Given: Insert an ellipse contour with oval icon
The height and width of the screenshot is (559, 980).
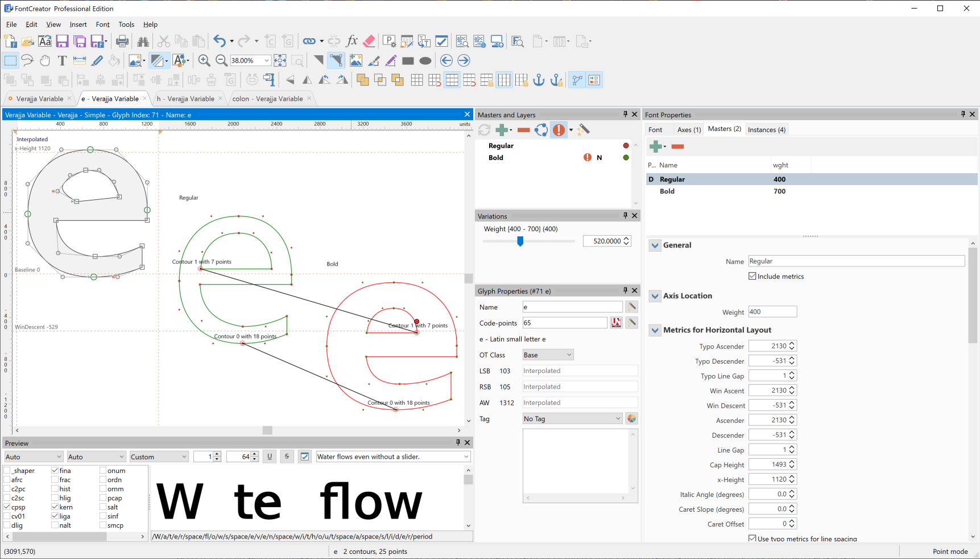Looking at the screenshot, I should coord(425,60).
